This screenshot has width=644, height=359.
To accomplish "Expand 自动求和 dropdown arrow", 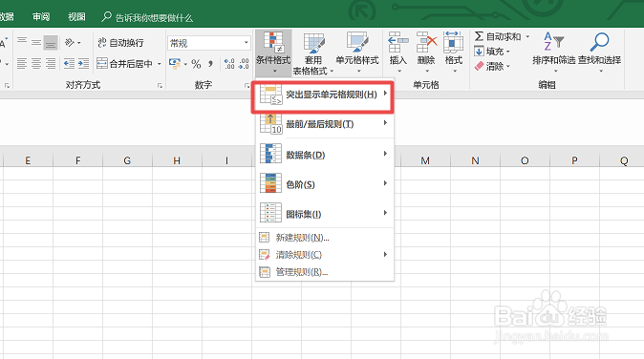I will [527, 37].
